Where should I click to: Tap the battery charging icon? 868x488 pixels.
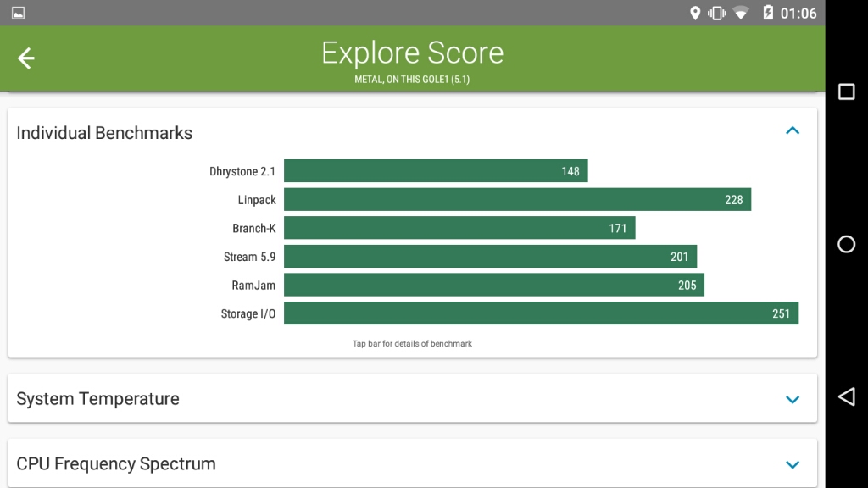pyautogui.click(x=768, y=12)
